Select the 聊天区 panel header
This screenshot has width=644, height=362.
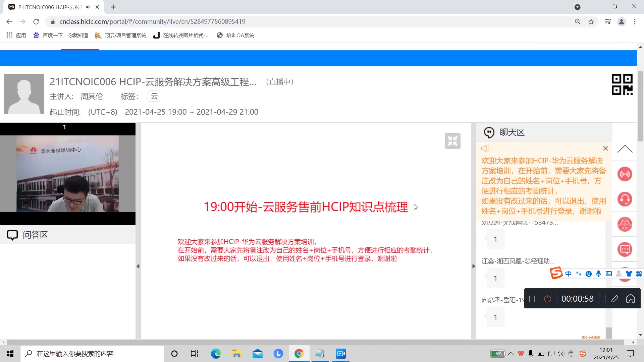tap(544, 132)
